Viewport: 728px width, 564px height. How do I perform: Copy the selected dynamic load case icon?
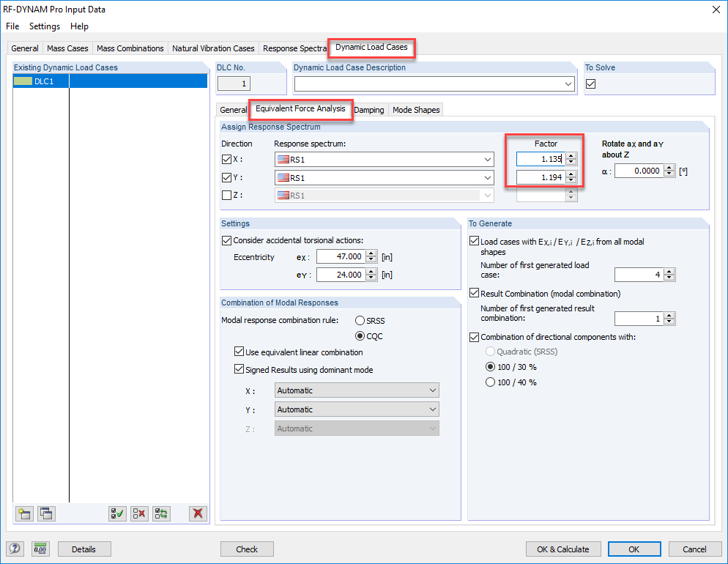46,513
